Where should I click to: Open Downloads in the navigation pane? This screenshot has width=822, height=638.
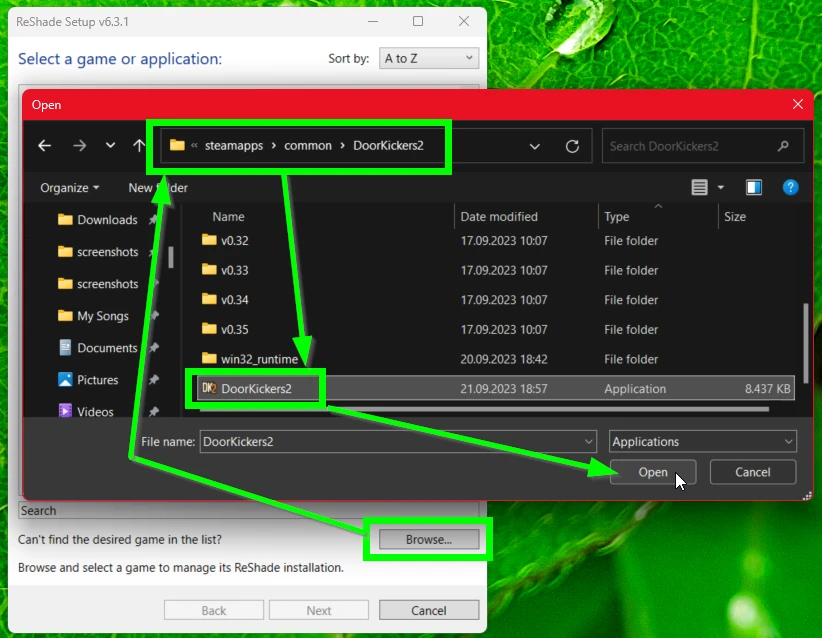pyautogui.click(x=107, y=220)
